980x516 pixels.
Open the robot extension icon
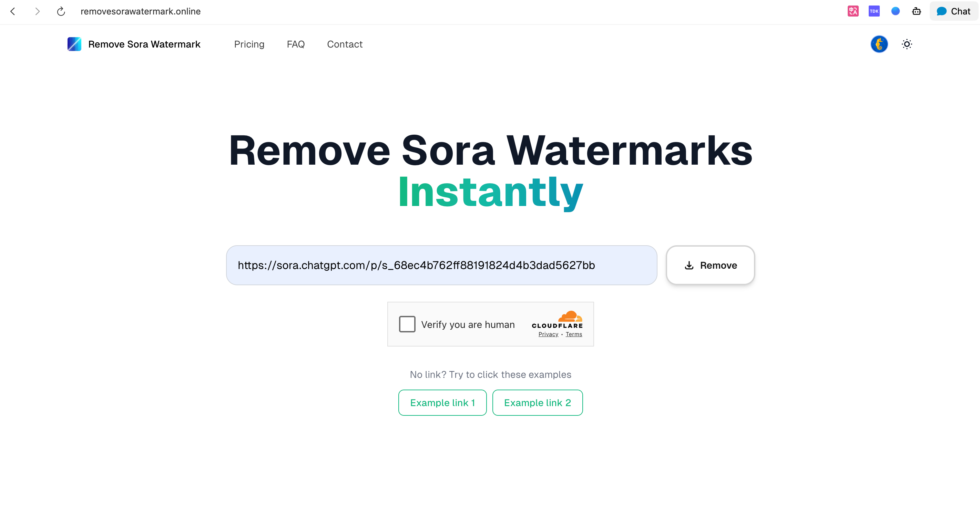(x=917, y=11)
